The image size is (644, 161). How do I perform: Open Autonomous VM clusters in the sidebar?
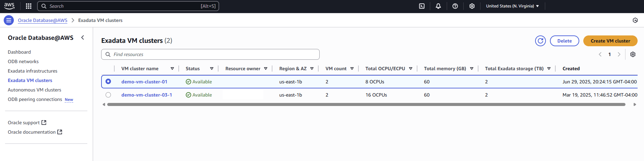34,90
